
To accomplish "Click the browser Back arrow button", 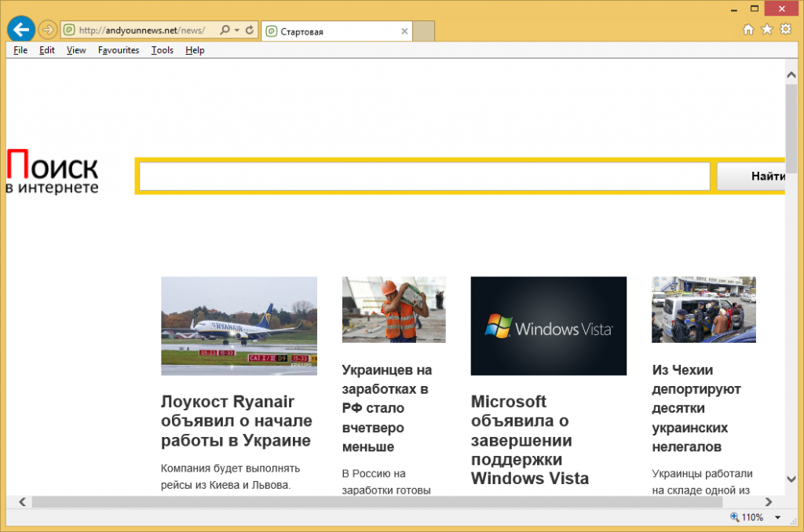I will (20, 30).
